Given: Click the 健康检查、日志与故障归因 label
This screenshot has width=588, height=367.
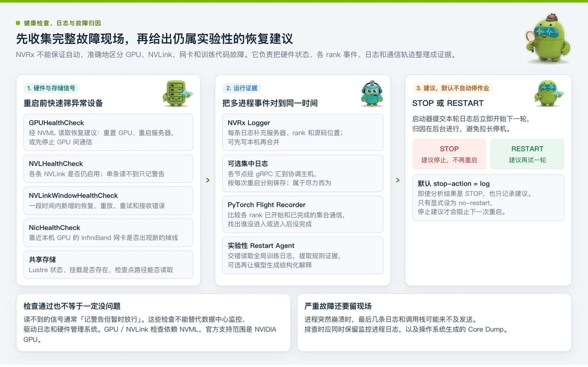Looking at the screenshot, I should tap(62, 23).
